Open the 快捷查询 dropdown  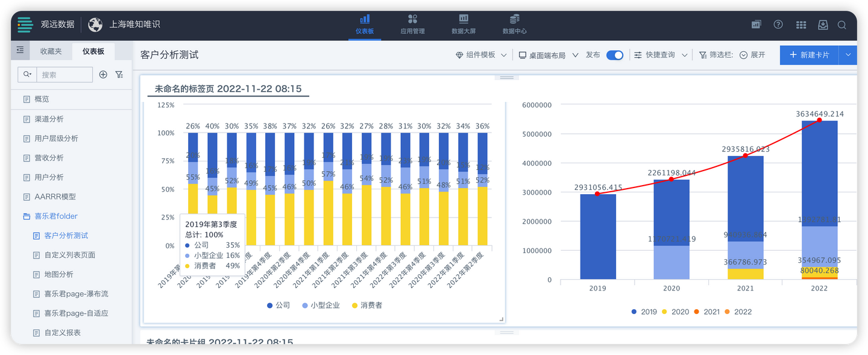[x=661, y=55]
